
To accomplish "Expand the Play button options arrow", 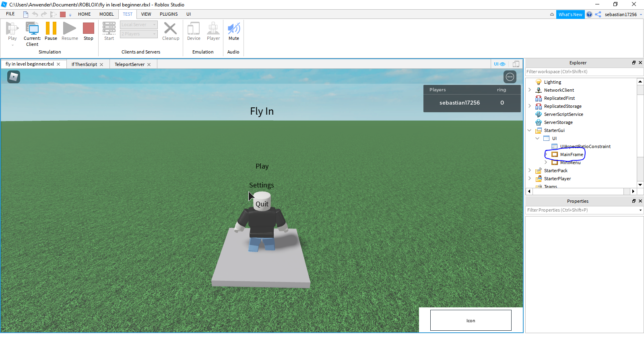I will (12, 45).
